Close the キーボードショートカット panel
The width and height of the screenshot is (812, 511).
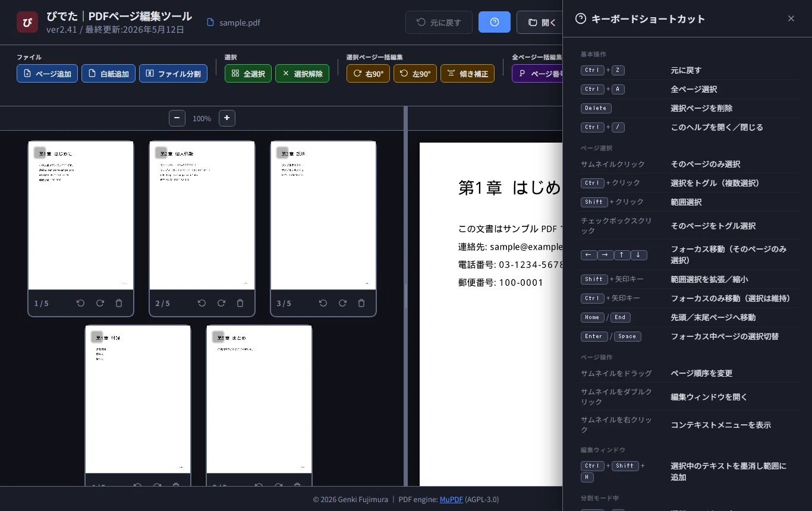click(x=791, y=18)
